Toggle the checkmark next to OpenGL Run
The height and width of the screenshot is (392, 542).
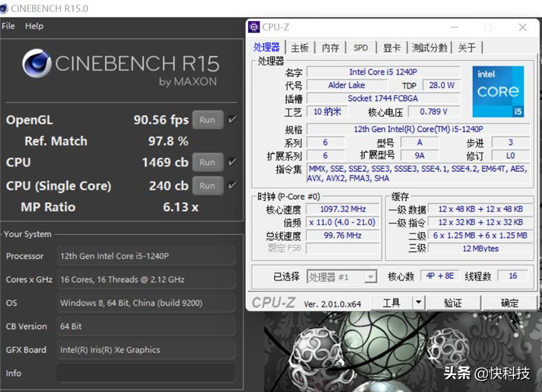click(230, 119)
